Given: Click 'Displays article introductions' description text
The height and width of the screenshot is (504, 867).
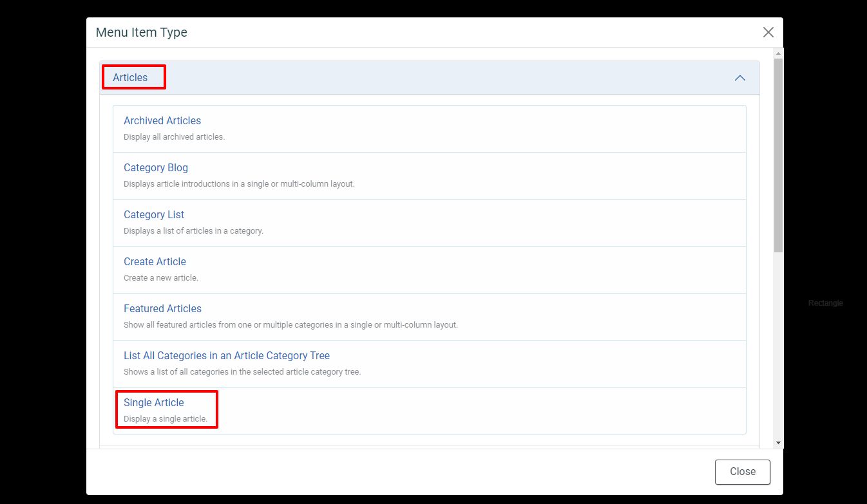Looking at the screenshot, I should 239,183.
